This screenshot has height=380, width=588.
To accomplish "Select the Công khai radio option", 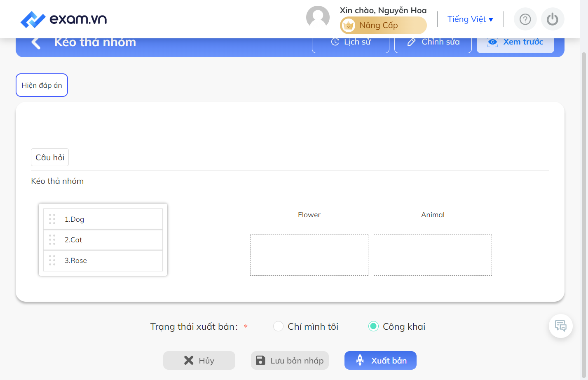I will (373, 326).
